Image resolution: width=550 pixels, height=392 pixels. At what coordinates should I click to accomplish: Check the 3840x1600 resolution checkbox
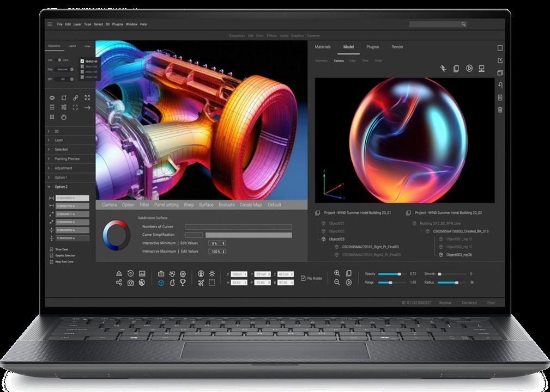(82, 66)
